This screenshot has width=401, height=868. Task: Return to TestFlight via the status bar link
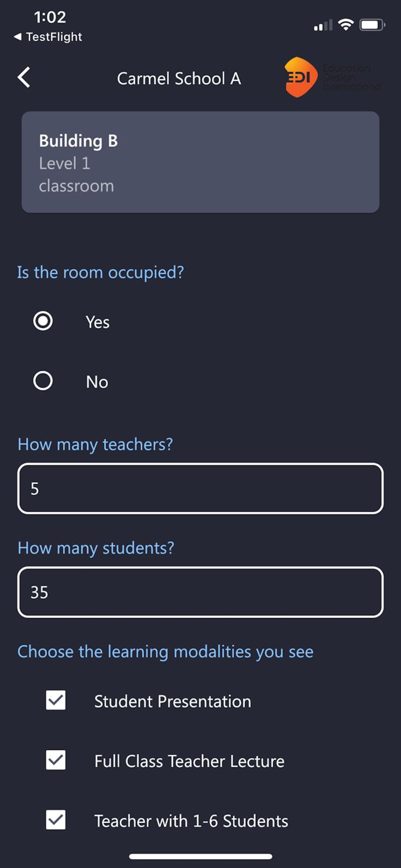pyautogui.click(x=46, y=37)
